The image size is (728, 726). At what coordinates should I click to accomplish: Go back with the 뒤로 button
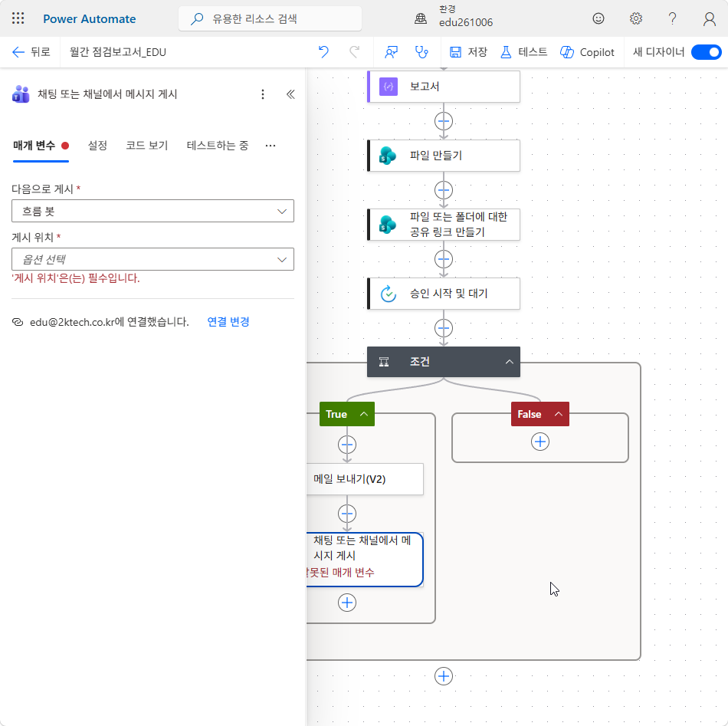[x=31, y=52]
